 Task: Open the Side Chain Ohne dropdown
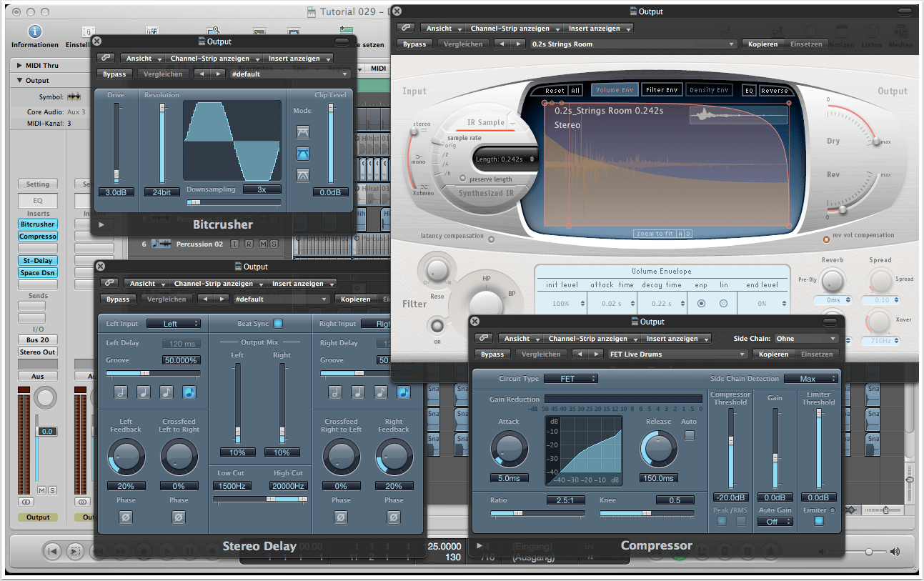pos(806,339)
